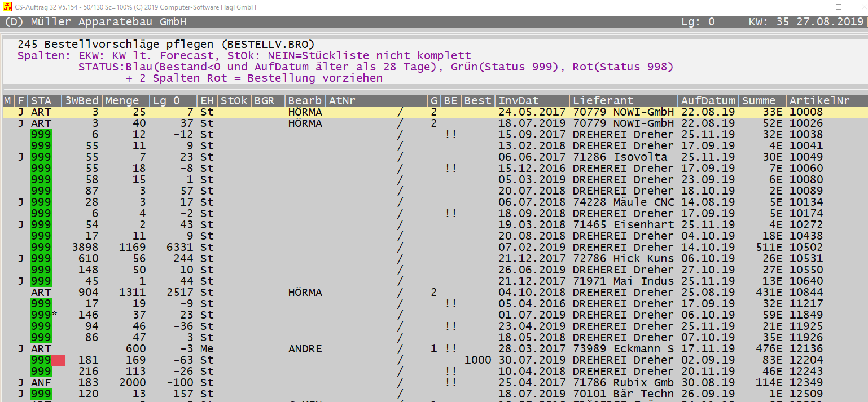868x402 pixels.
Task: Click the 999* status cell of article 11849
Action: coord(43,315)
